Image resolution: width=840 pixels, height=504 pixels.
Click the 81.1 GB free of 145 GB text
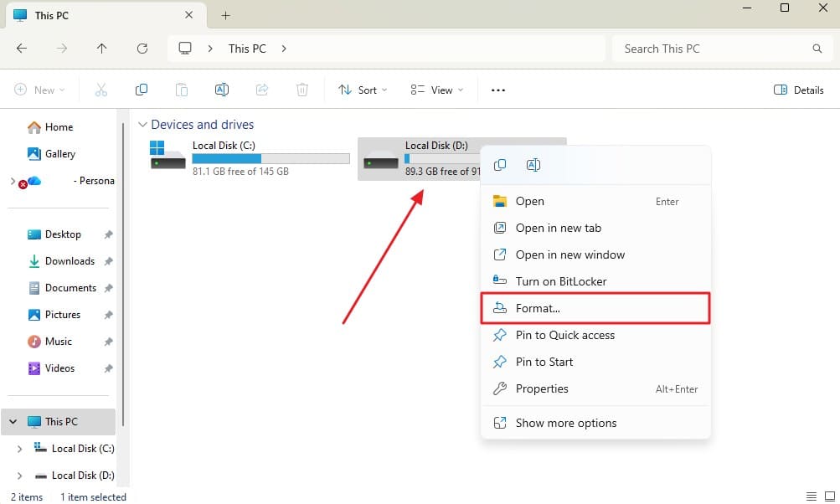[240, 172]
